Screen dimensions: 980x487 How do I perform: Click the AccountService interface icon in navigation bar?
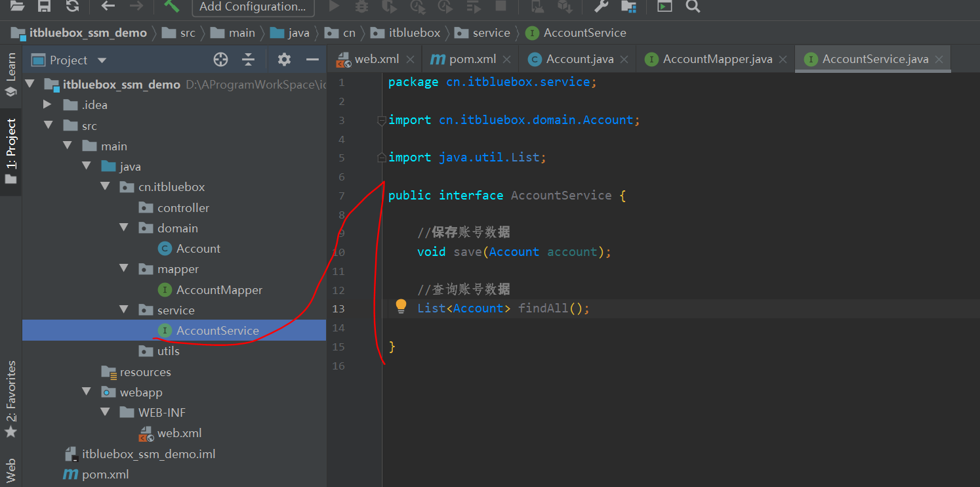point(533,33)
